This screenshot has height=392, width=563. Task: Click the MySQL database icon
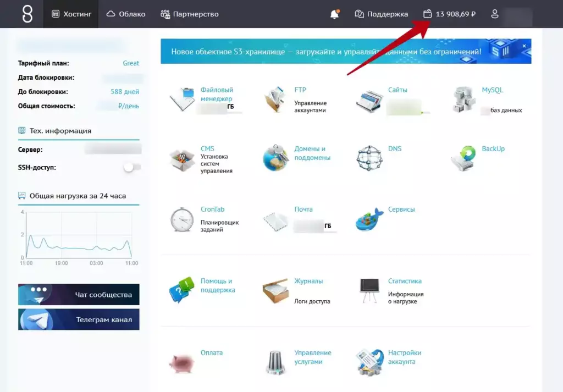tap(463, 100)
